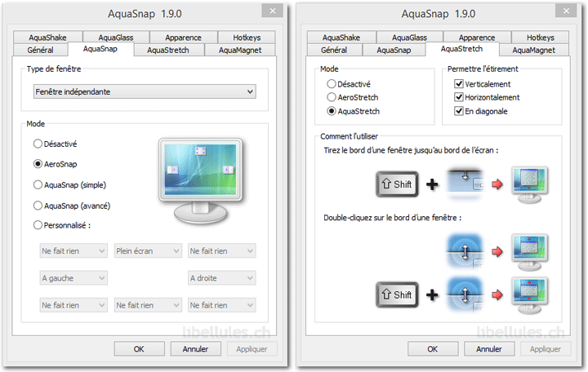Switch to AquaShake tab in the left window
588x372 pixels.
47,38
